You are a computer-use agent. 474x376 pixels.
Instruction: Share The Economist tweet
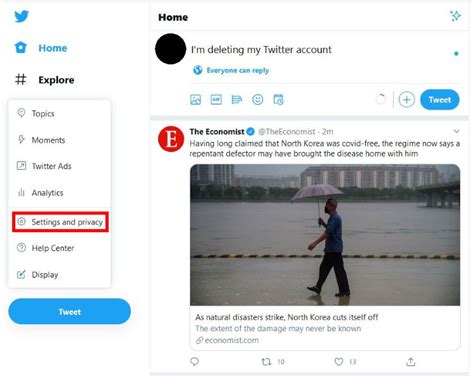[x=411, y=362]
